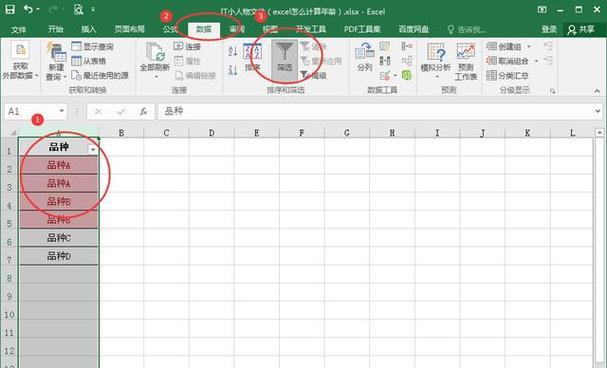Click the Remove Duplicates icon
This screenshot has height=368, width=607.
coord(385,61)
